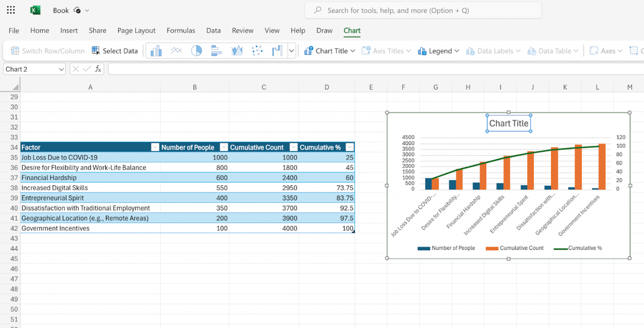Choose the area chart type icon

pos(237,51)
